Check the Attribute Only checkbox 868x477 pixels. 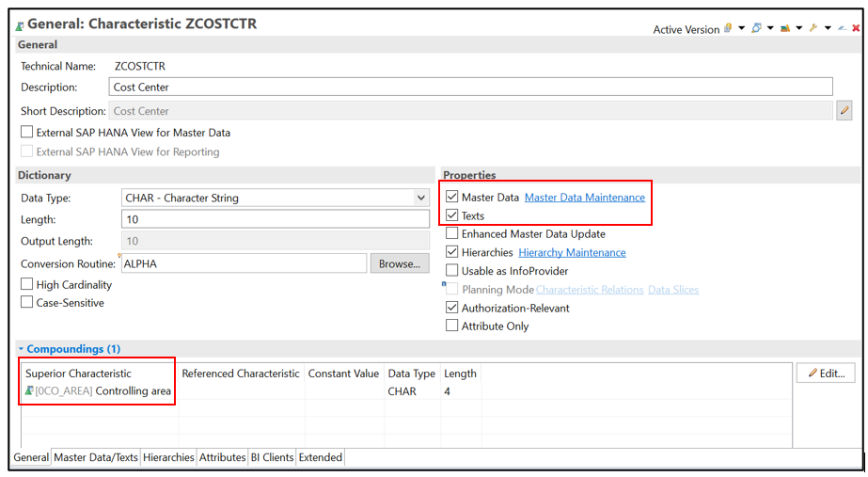click(x=451, y=326)
